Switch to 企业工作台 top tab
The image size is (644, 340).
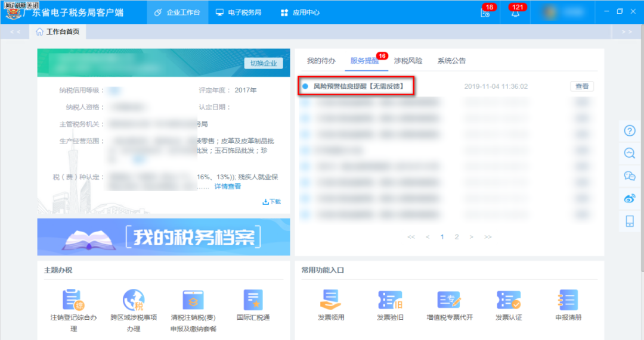point(178,13)
